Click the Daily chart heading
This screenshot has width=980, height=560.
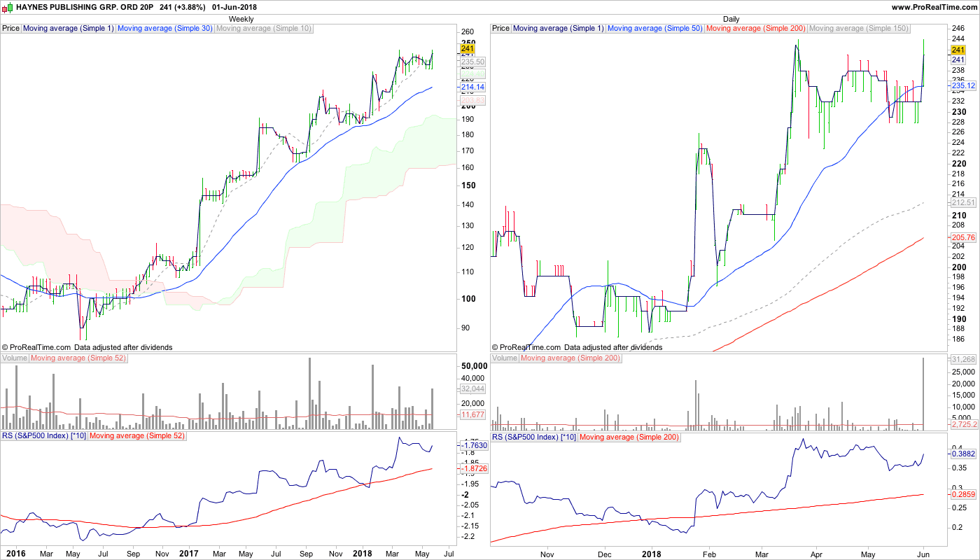pos(731,19)
